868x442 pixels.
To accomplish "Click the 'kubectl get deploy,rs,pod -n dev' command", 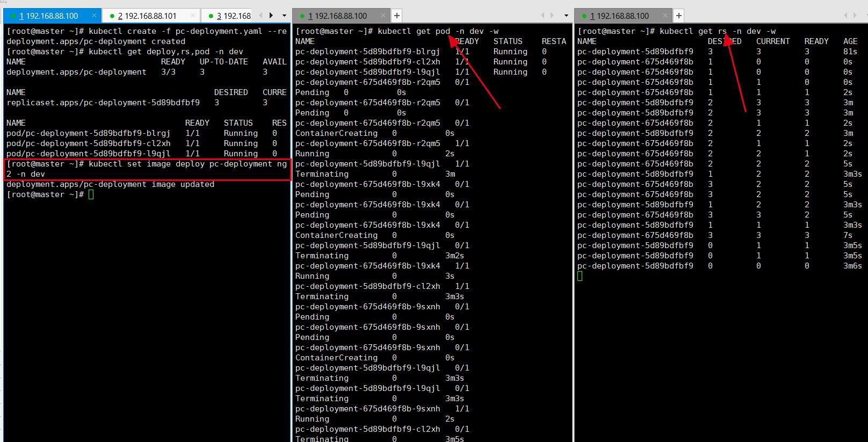I will click(166, 52).
